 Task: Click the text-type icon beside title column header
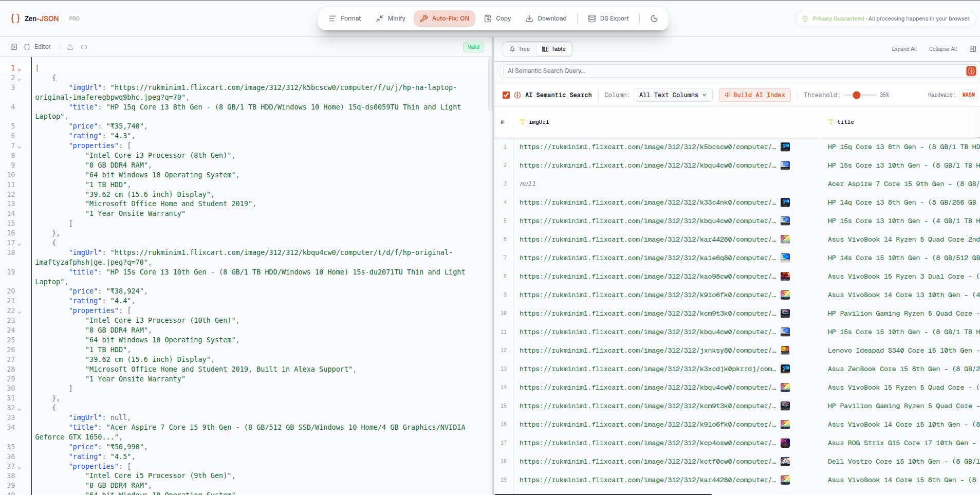click(x=831, y=122)
